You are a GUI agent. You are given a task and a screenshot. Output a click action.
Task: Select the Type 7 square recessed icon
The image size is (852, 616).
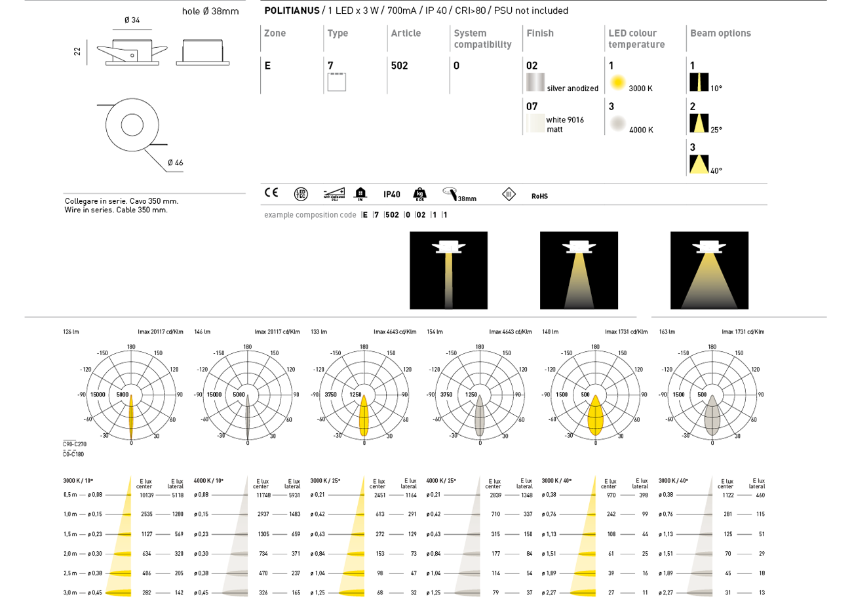337,82
